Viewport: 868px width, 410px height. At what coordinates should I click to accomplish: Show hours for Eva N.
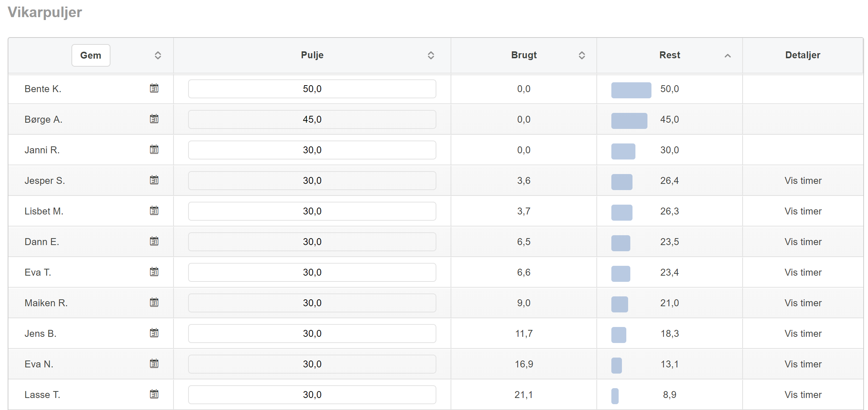point(803,364)
